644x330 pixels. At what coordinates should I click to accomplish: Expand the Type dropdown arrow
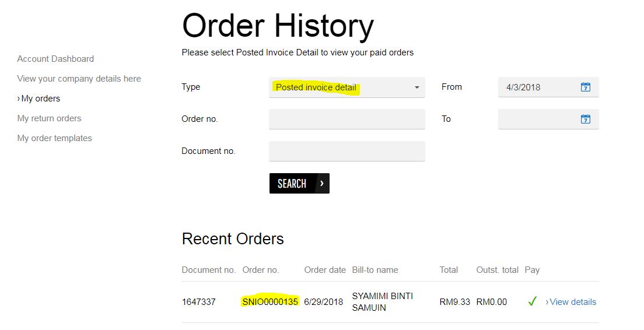pos(417,87)
